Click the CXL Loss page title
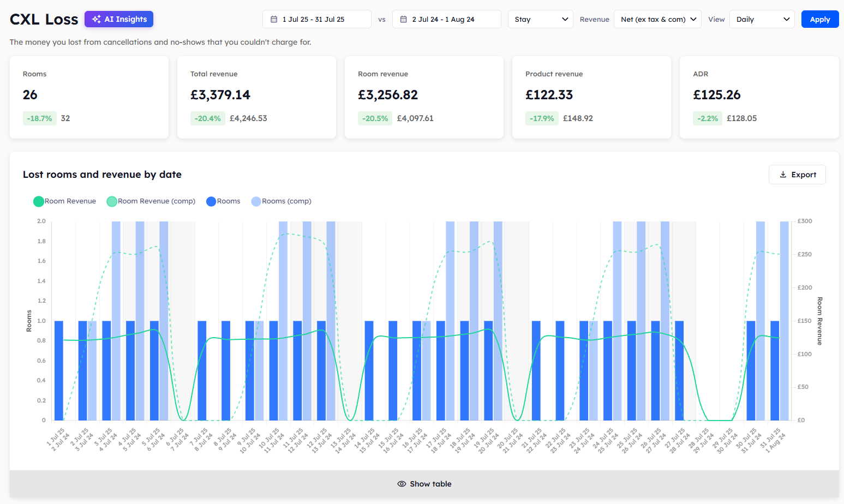 44,20
